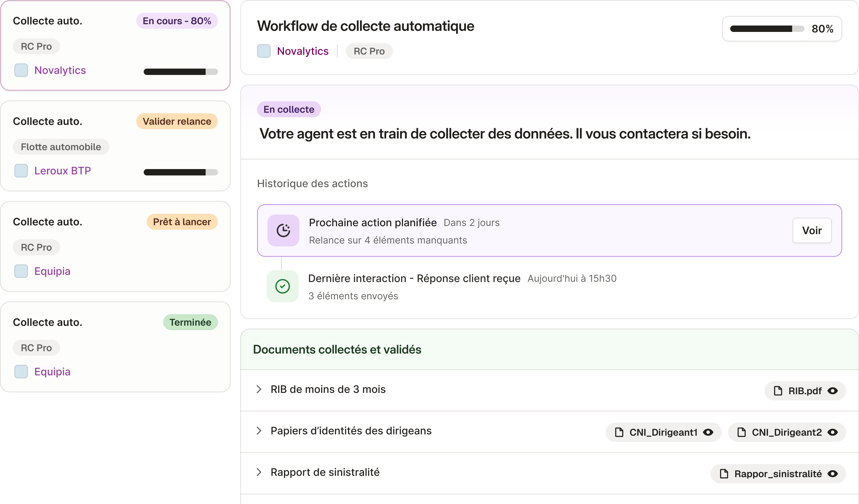Click the 80% progress bar in header

(767, 29)
